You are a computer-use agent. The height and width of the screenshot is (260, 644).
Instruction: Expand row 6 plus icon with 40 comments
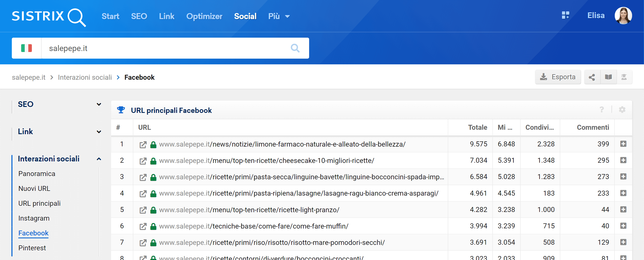pyautogui.click(x=623, y=226)
